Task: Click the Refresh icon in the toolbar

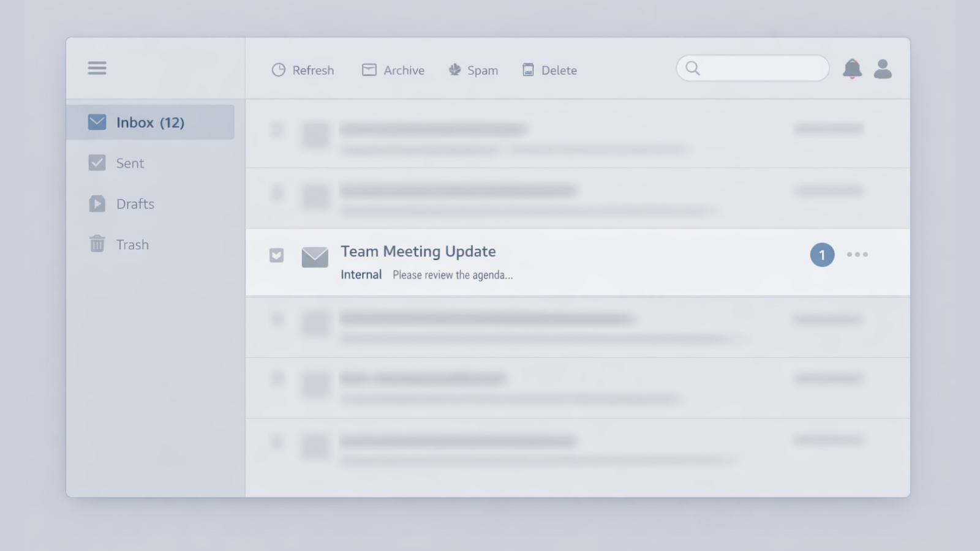Action: (279, 69)
